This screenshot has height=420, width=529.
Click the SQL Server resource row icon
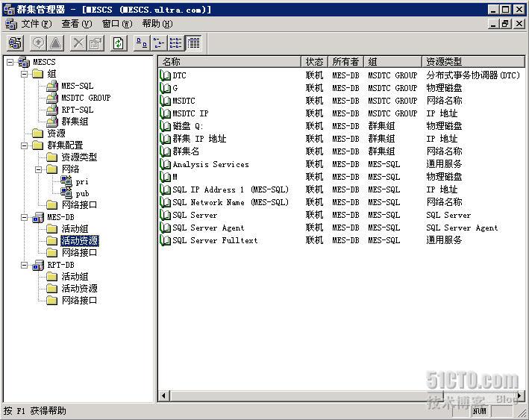click(x=166, y=215)
